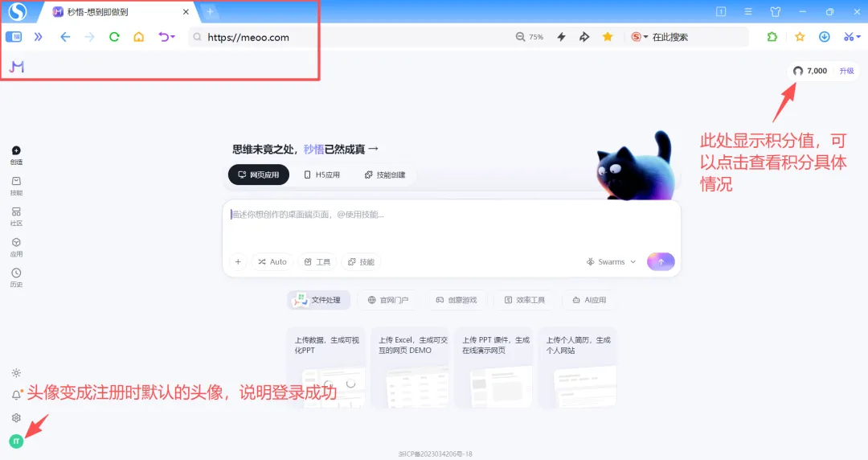Click the Meoo logo at page top
The height and width of the screenshot is (460, 868).
pyautogui.click(x=17, y=67)
